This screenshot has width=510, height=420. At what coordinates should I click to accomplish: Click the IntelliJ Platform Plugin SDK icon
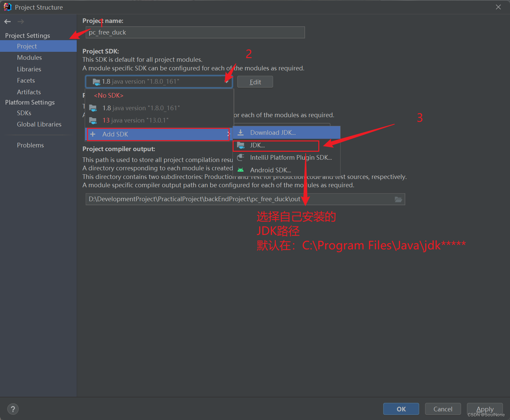[x=241, y=157]
